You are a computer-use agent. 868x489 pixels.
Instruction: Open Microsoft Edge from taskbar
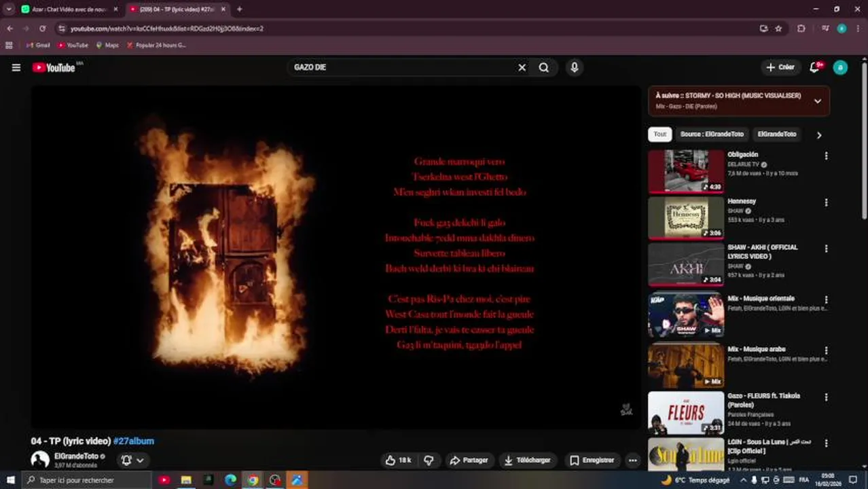[230, 479]
